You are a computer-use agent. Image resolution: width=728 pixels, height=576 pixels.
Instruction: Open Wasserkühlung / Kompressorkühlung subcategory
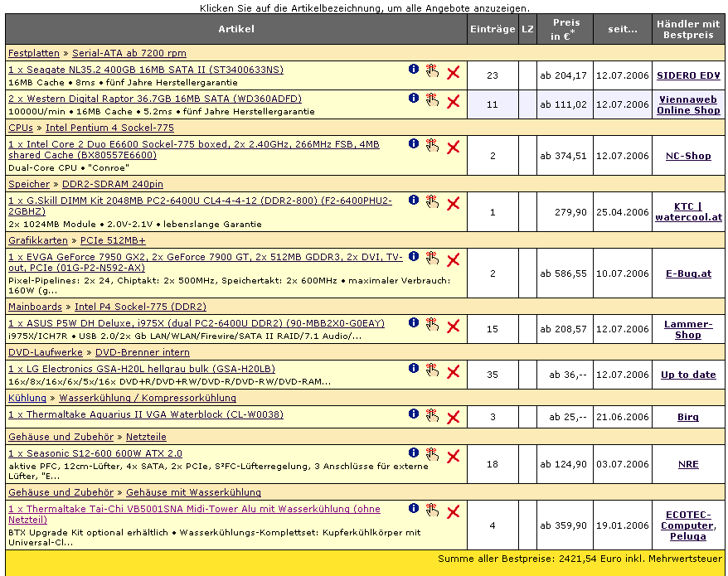click(148, 398)
